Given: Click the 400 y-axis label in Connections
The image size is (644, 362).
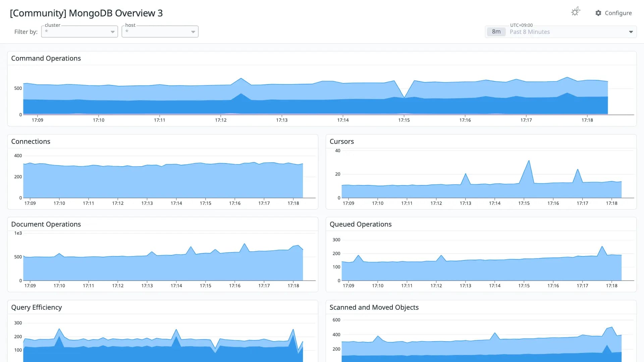Looking at the screenshot, I should point(18,156).
